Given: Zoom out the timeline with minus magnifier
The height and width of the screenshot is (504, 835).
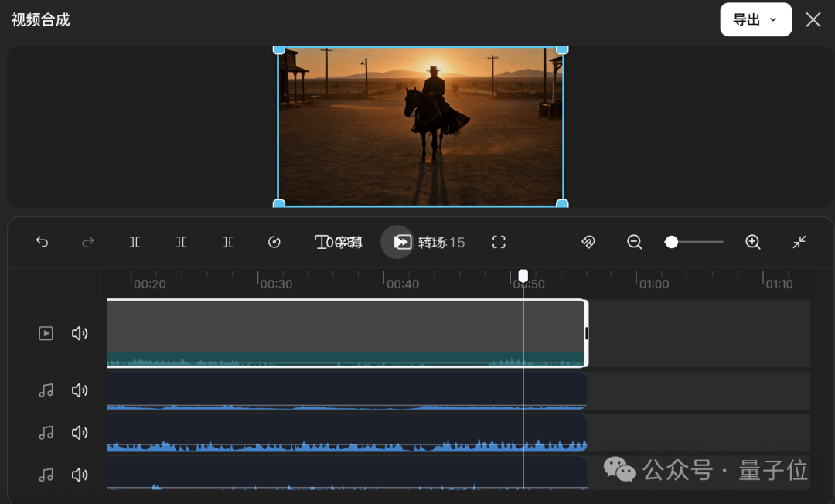Looking at the screenshot, I should pos(634,242).
